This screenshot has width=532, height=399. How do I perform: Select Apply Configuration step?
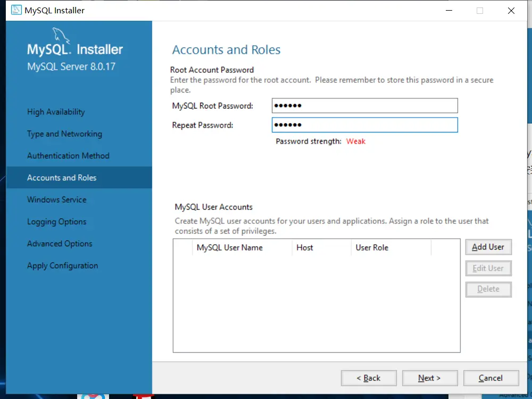[x=62, y=265]
